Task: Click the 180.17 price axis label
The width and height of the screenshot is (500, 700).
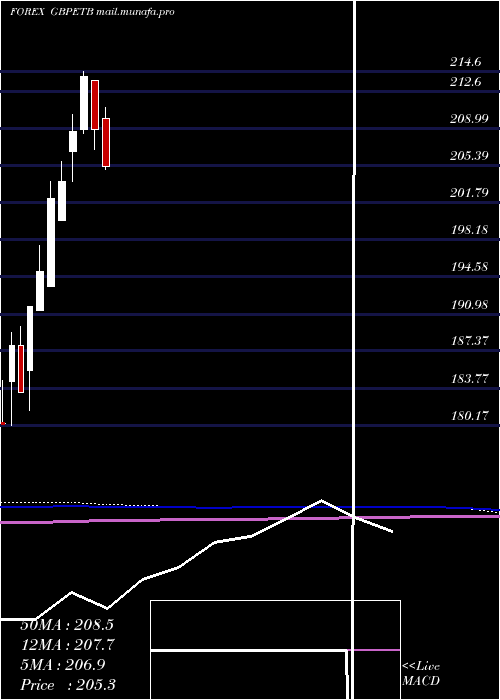Action: 468,416
